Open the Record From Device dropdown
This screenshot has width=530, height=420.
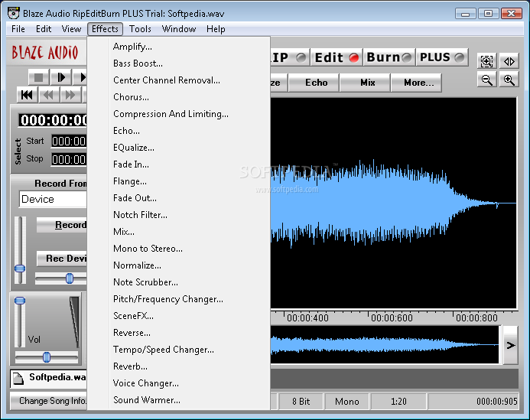(x=53, y=199)
